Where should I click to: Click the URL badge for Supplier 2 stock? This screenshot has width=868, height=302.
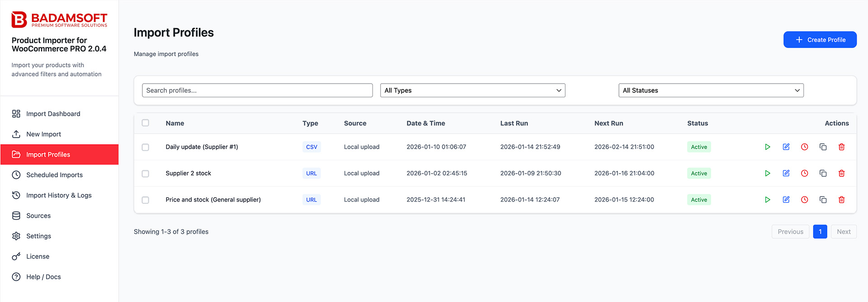coord(311,173)
